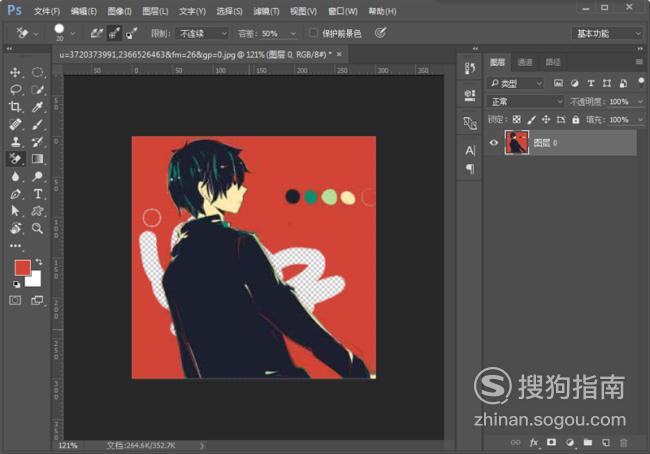Choose background swatch sampling option
Screen dimensions: 650x454
pyautogui.click(x=131, y=33)
